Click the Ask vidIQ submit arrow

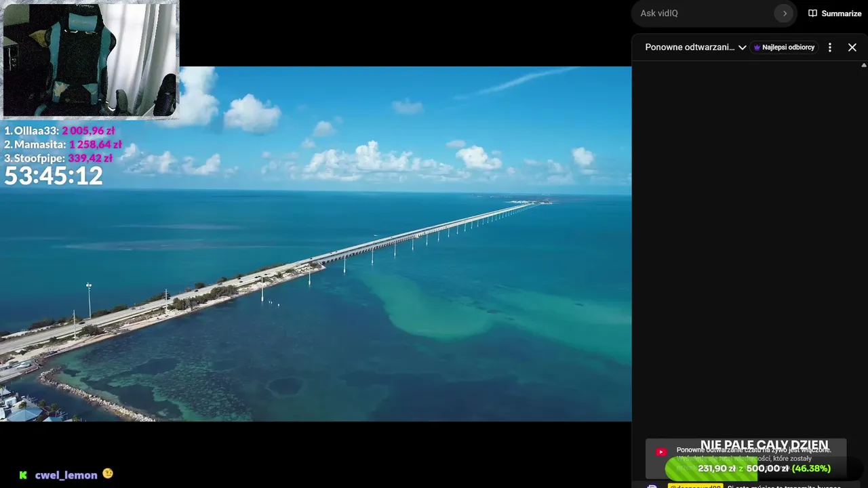tap(785, 14)
